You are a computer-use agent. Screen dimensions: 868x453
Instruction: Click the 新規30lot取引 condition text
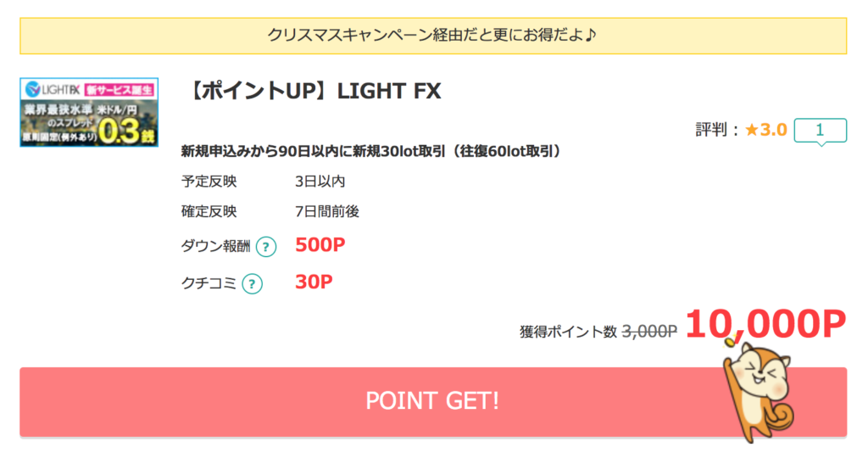pyautogui.click(x=371, y=151)
